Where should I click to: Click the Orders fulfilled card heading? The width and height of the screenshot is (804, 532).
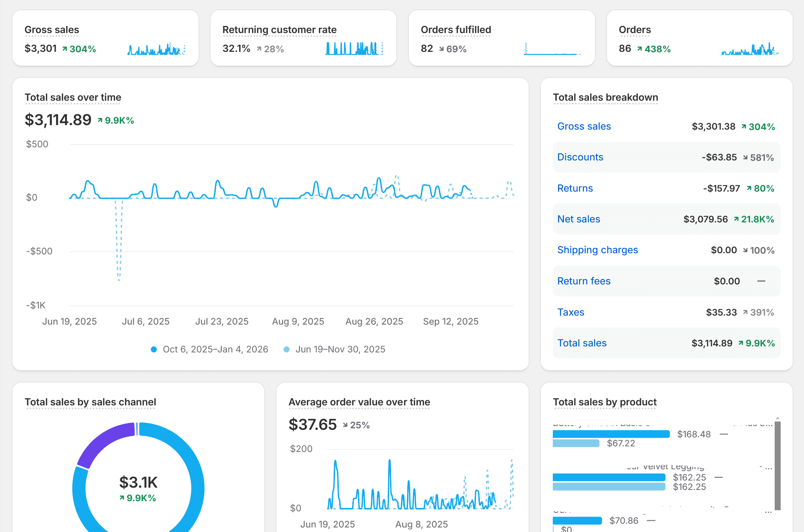pos(455,30)
